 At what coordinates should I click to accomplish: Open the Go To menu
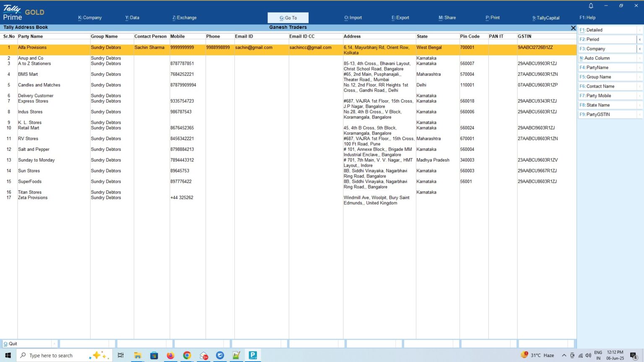click(288, 18)
